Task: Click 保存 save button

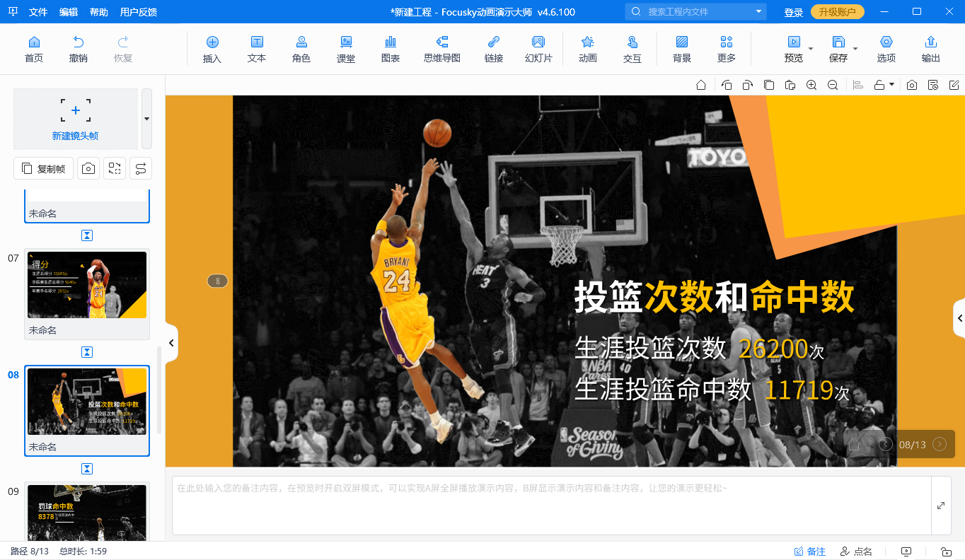Action: click(838, 49)
